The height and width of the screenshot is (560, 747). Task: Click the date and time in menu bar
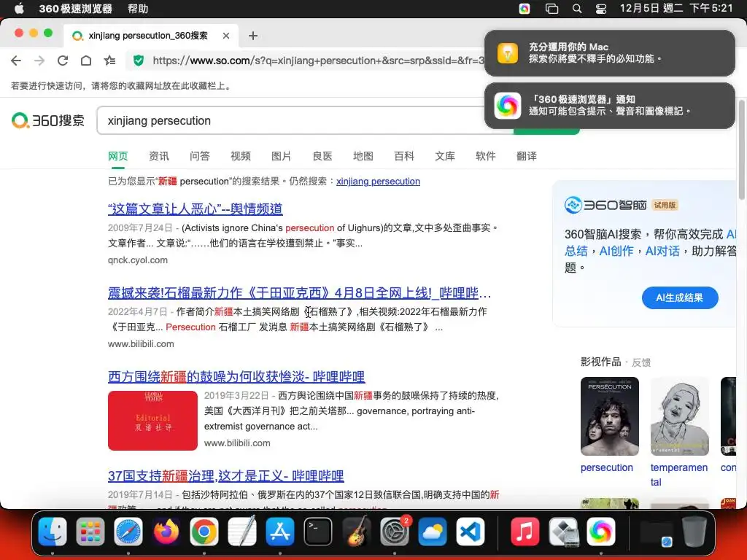[676, 8]
